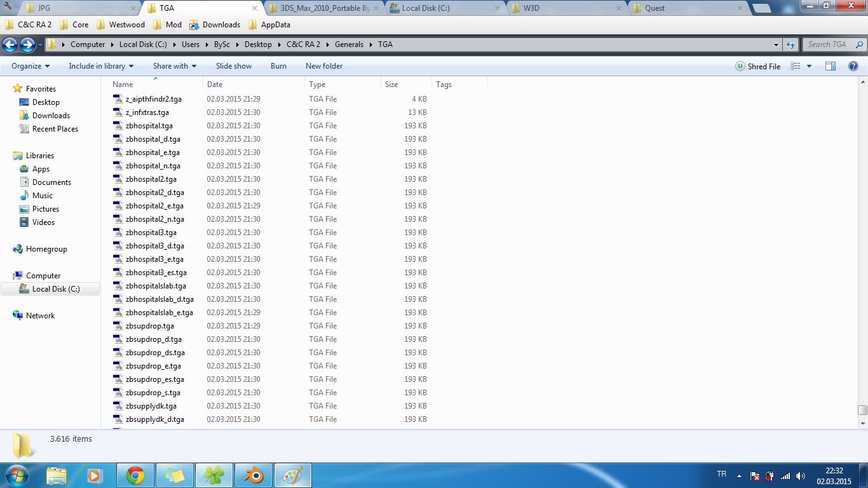Click the Forward navigation arrow
The height and width of the screenshot is (488, 868).
pos(27,44)
